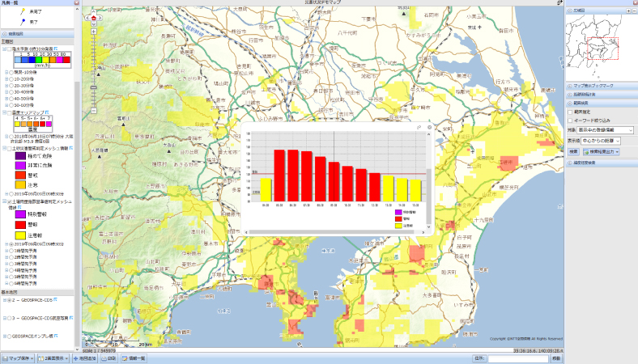
Task: Pan the map left with arrow control
Action: (87, 18)
